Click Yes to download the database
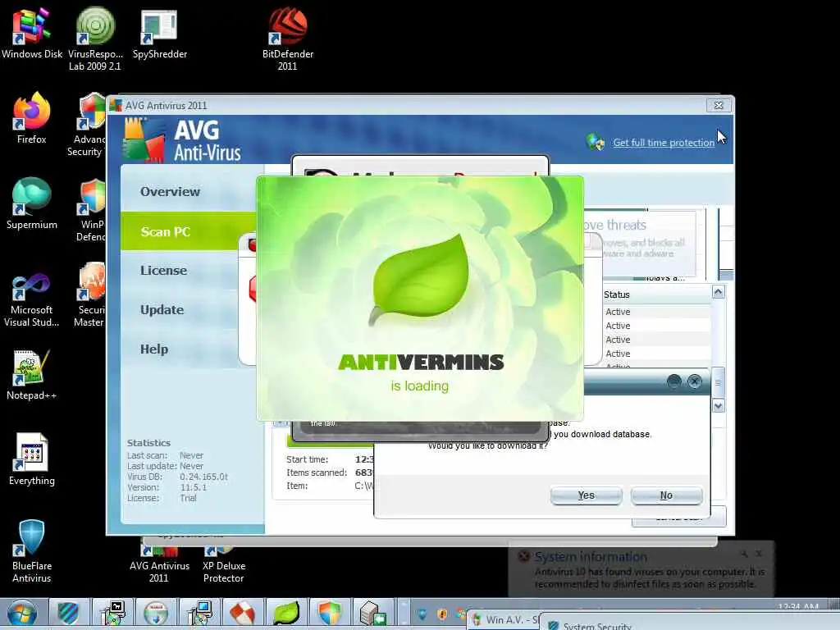840x630 pixels. coord(586,495)
